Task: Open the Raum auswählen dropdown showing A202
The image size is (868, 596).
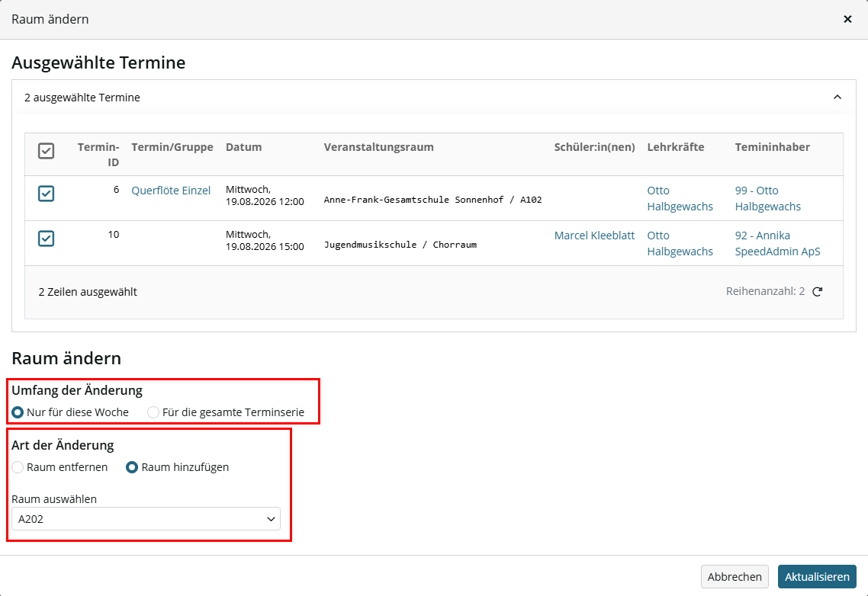Action: 146,519
